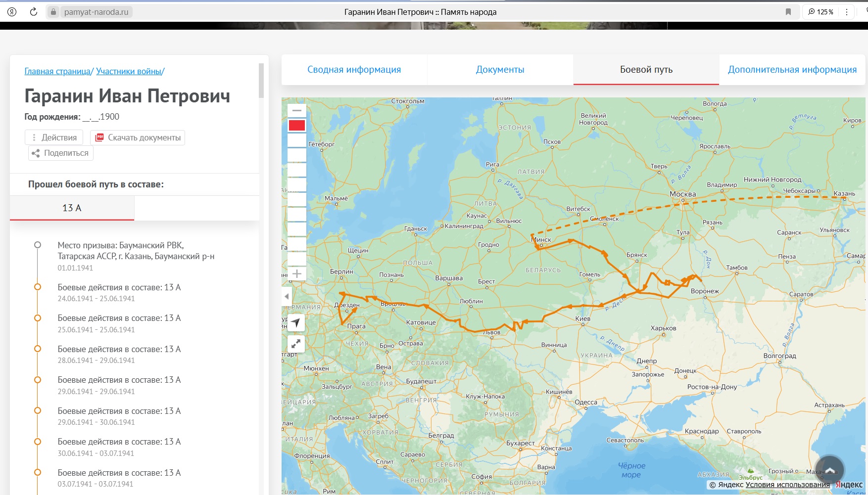Click the left panel vertical scrollbar
The height and width of the screenshot is (495, 868).
[261, 81]
